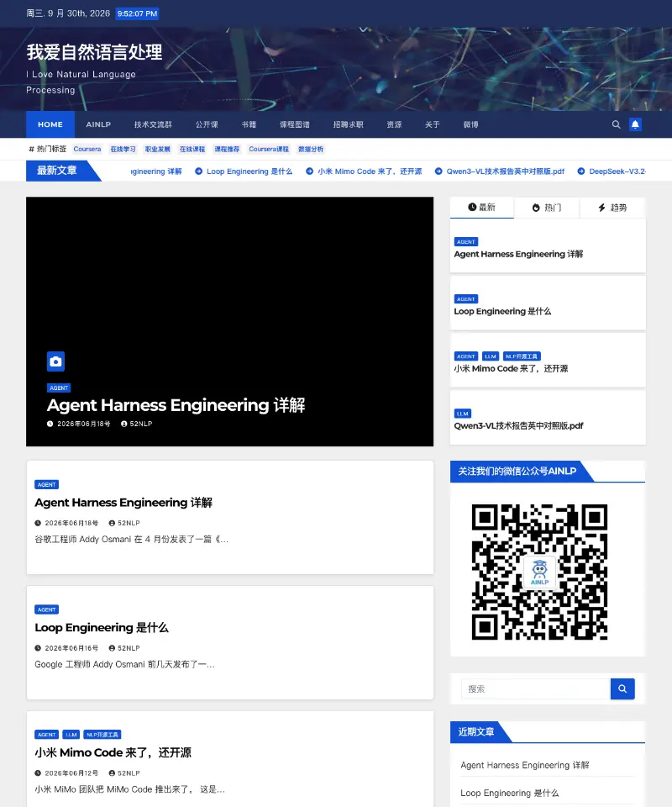
Task: Switch to the 热门 tab
Action: point(547,208)
